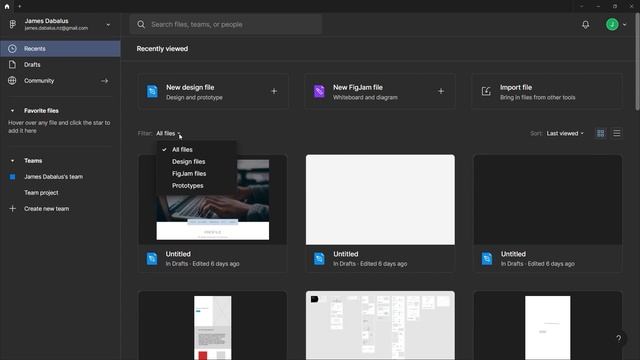
Task: Click the blue design file icon in New design file
Action: coord(152,91)
